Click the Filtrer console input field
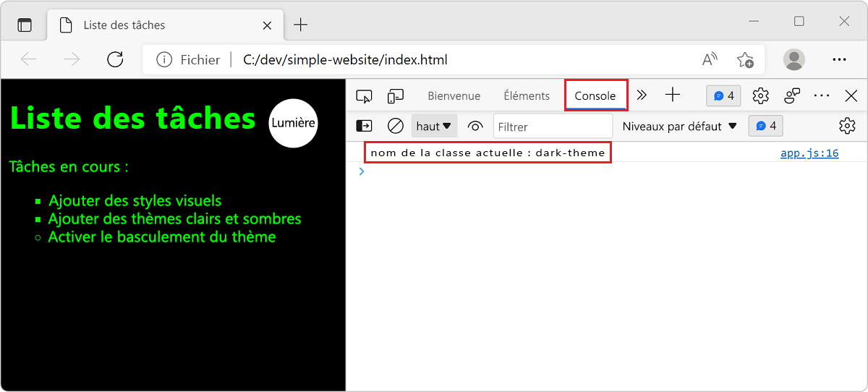The width and height of the screenshot is (868, 392). click(x=553, y=126)
